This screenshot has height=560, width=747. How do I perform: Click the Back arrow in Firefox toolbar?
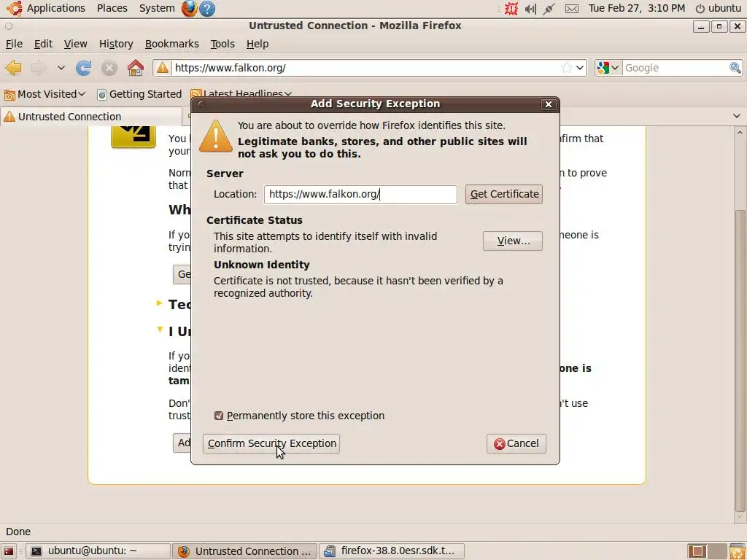[13, 68]
